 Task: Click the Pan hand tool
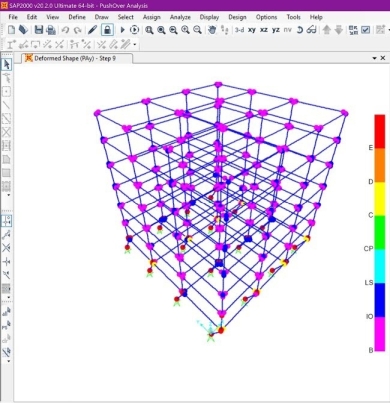pos(212,30)
